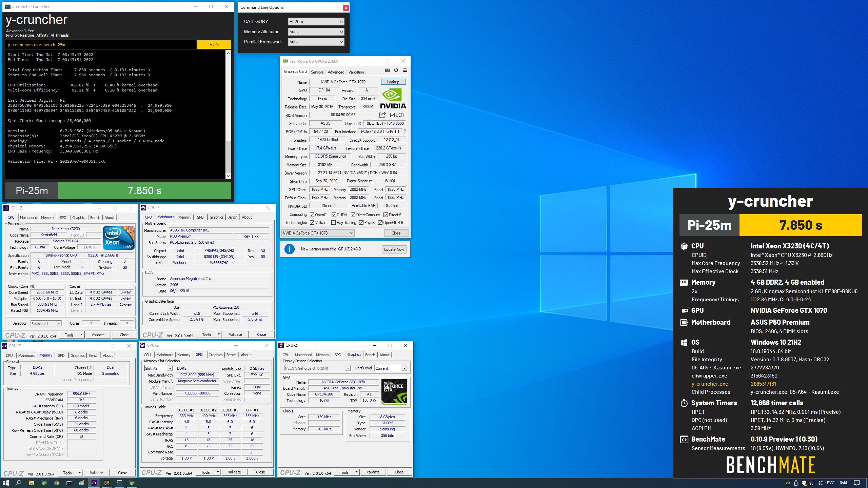Viewport: 868px width, 488px height.
Task: Click the safely remove hardware tray icon
Action: 796,483
